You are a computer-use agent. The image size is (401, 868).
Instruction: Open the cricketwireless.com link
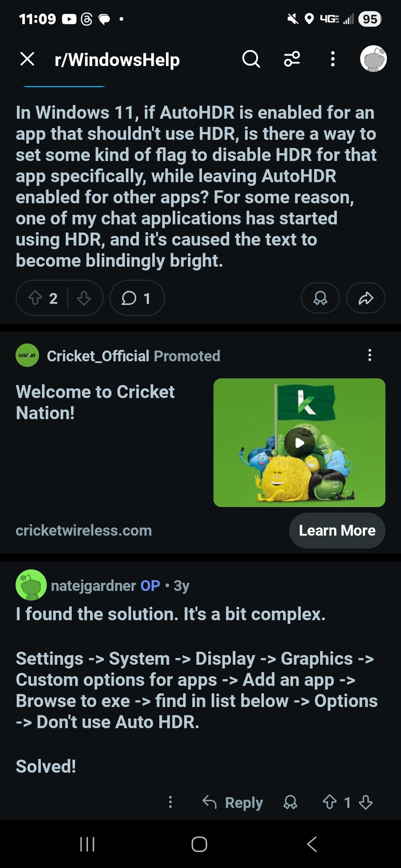tap(84, 530)
